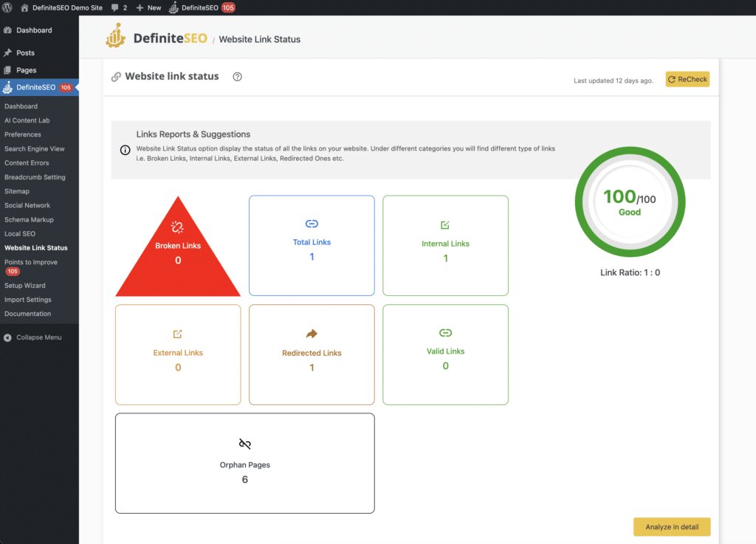Viewport: 756px width, 544px height.
Task: Open DefiniteSEO submenu Dashboard
Action: (21, 106)
